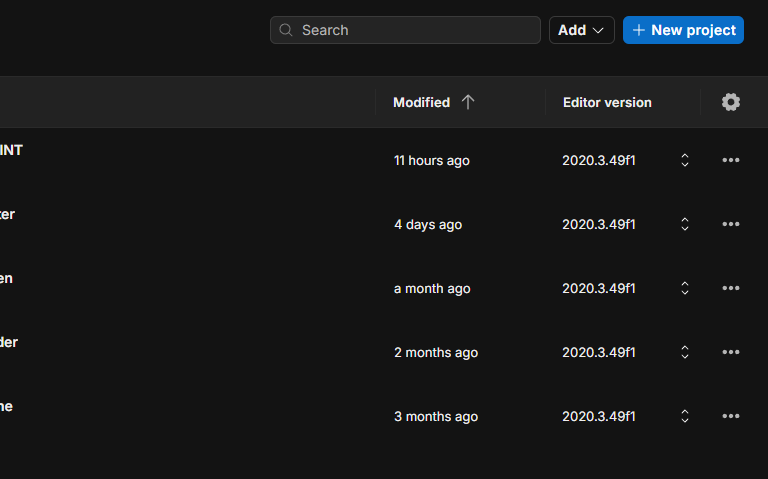The height and width of the screenshot is (479, 768).
Task: Create a New project
Action: click(x=683, y=30)
